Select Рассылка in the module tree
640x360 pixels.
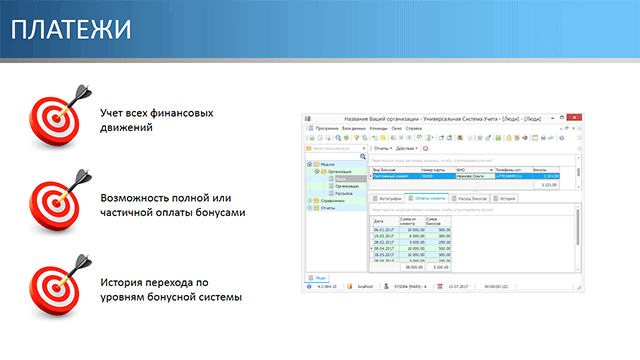click(x=344, y=193)
